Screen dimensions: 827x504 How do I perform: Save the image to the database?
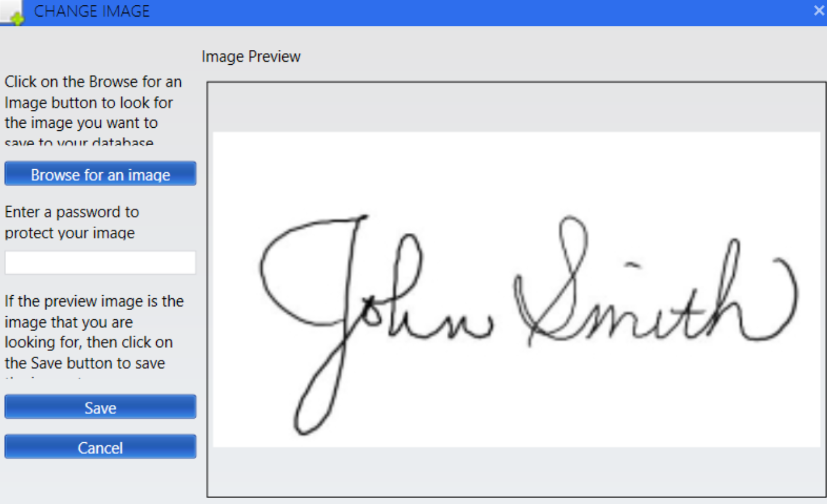pyautogui.click(x=100, y=407)
